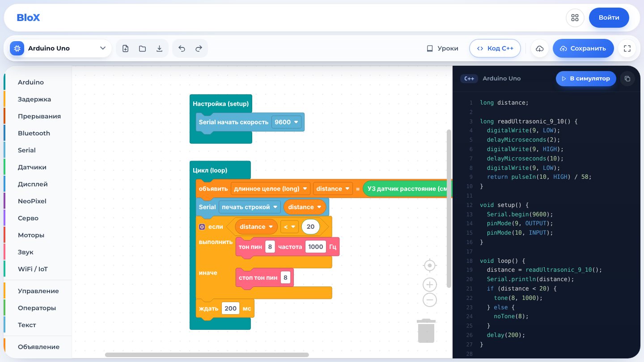Click the trash can in workspace
Viewport: 644px width, 362px height.
426,331
